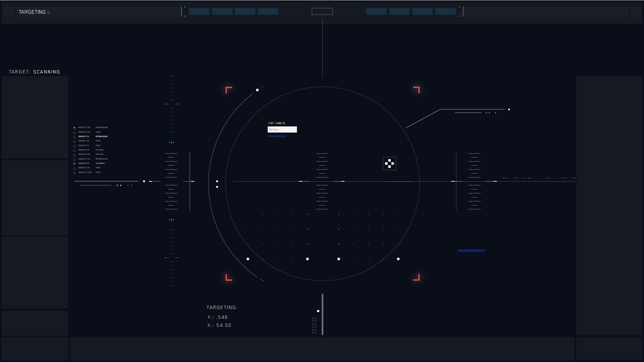
Task: Click the rightmost large white dot in the grid's bottom row
Action: (398, 259)
